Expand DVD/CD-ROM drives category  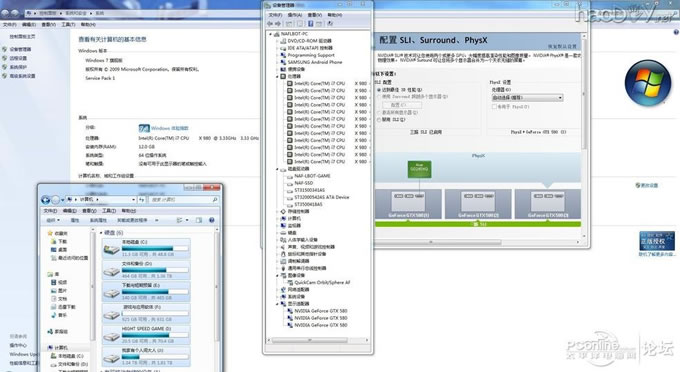click(278, 41)
